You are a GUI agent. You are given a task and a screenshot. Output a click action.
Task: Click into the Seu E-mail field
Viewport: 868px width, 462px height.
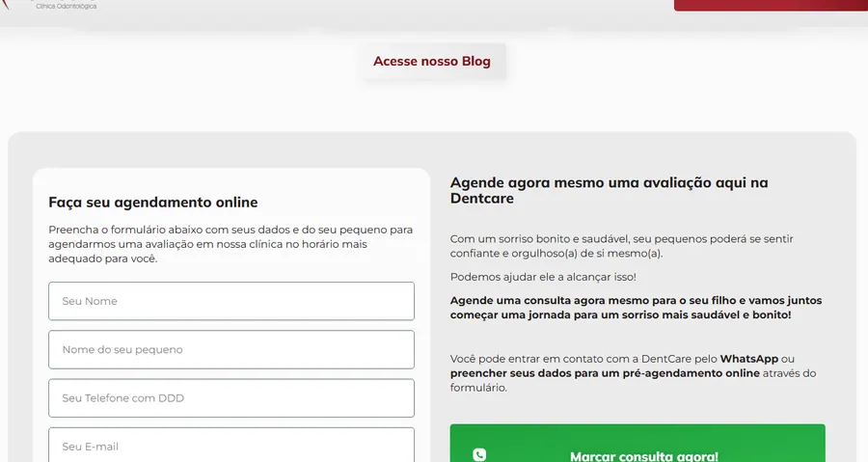point(231,445)
